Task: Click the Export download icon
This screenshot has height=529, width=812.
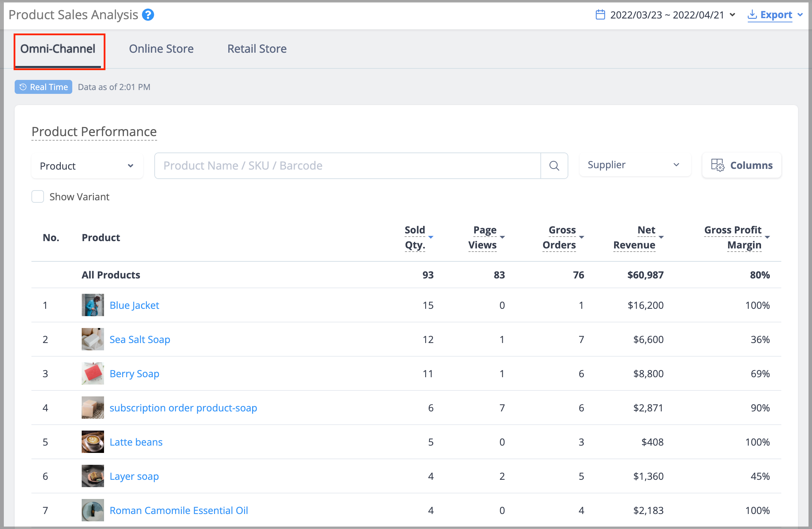Action: (752, 15)
